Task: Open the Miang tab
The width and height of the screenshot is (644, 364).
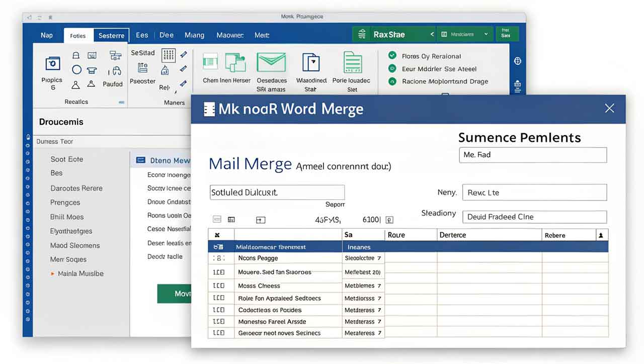Action: pos(194,35)
